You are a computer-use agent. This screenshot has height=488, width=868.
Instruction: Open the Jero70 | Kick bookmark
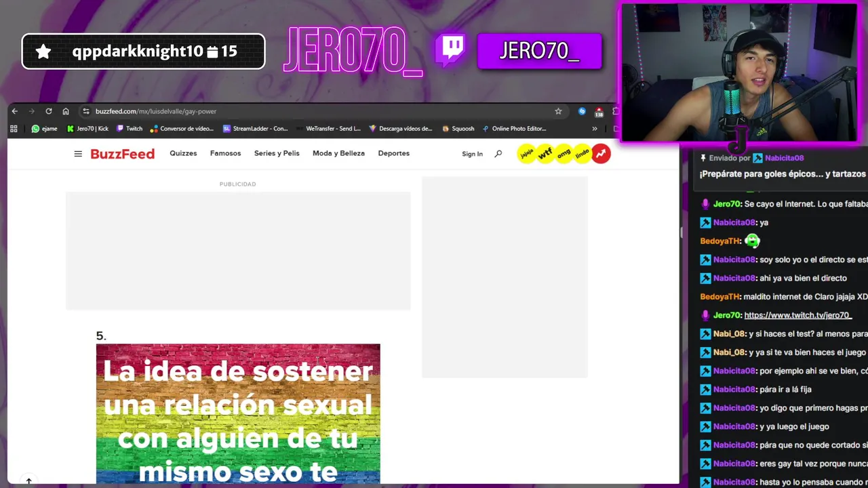tap(88, 128)
